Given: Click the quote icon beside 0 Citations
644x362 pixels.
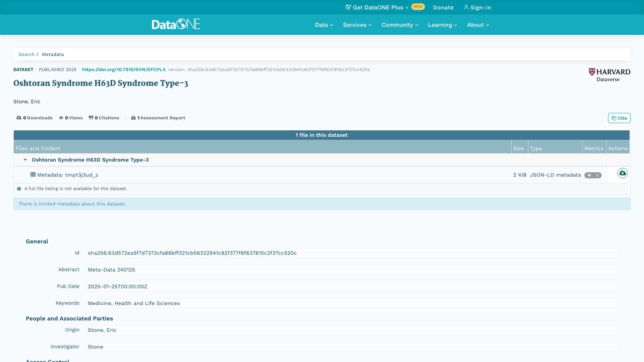Looking at the screenshot, I should 91,118.
